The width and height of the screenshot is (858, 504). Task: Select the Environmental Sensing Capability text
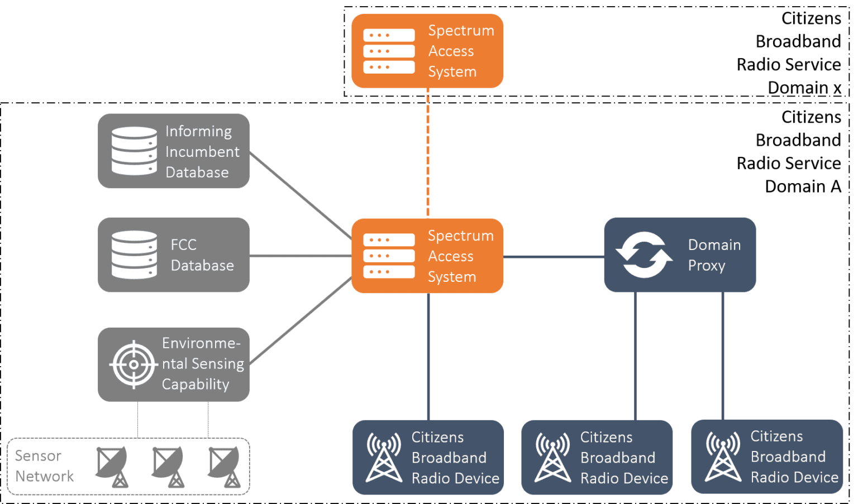click(x=203, y=364)
